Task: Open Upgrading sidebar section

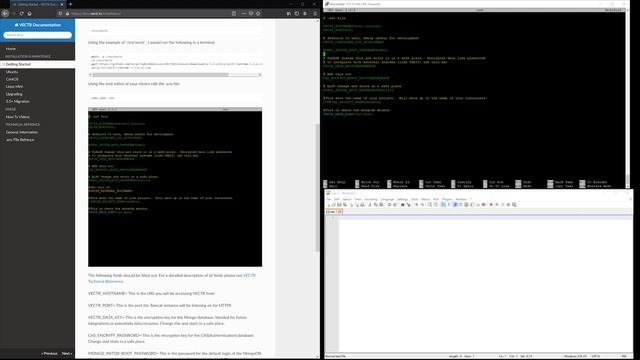Action: tap(14, 94)
